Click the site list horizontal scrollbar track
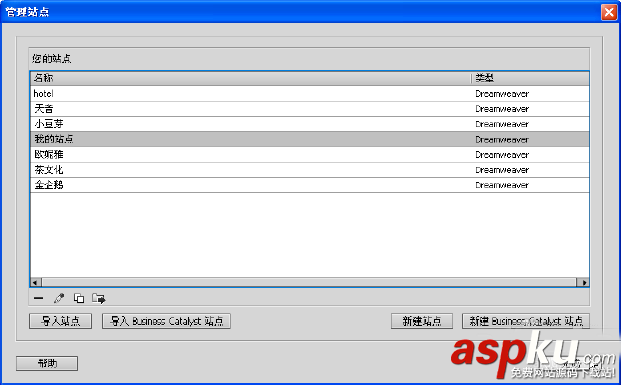Screen dimensions: 621x385 [309, 282]
